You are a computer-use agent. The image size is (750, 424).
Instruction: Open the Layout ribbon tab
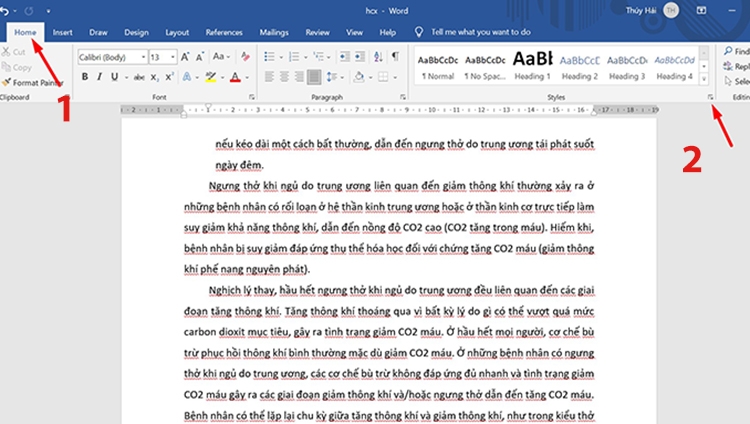[177, 32]
